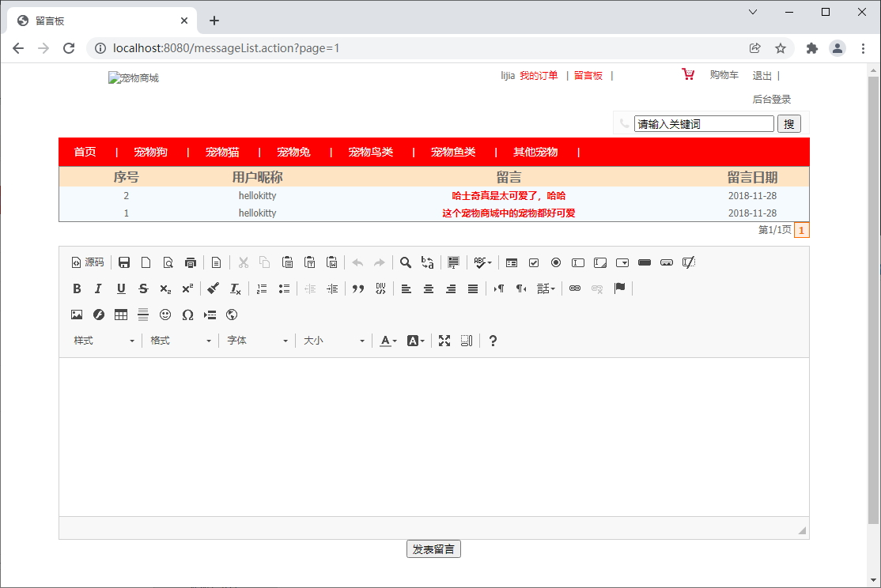Screen dimensions: 881x588
Task: Insert an image button icon
Action: [x=667, y=262]
